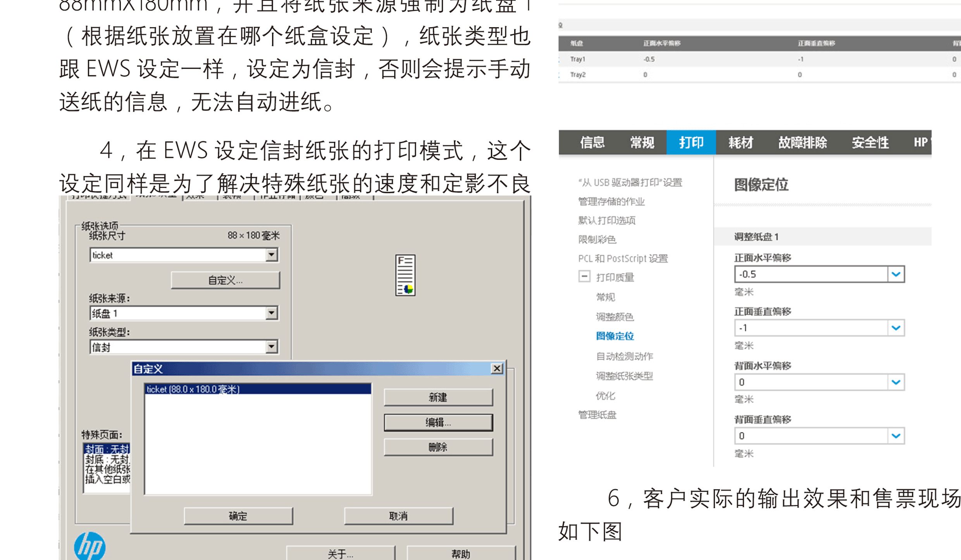The image size is (961, 560).
Task: Open 背面水平偏移 dropdown showing 0
Action: click(819, 382)
